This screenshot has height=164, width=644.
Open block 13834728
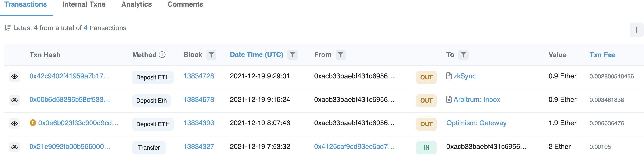click(199, 76)
